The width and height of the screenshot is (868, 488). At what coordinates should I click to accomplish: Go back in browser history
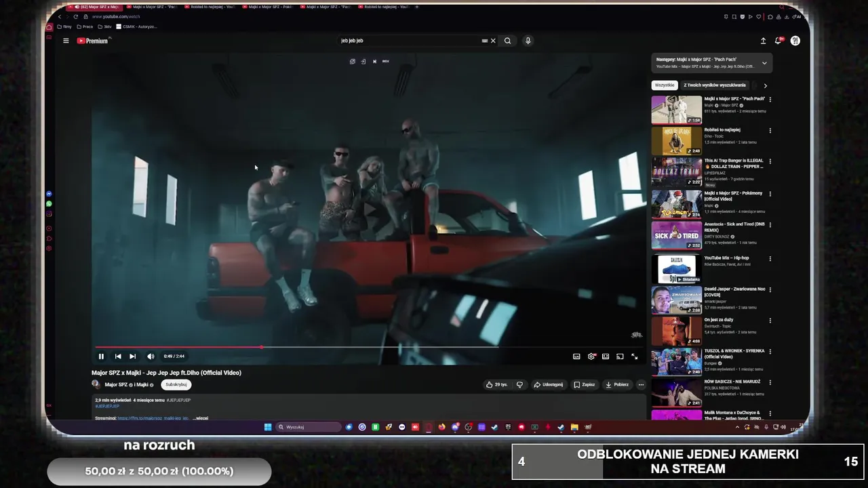60,16
